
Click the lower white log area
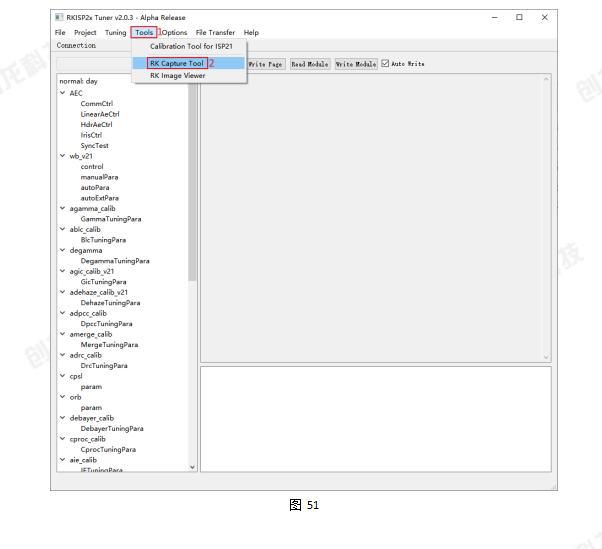click(376, 419)
